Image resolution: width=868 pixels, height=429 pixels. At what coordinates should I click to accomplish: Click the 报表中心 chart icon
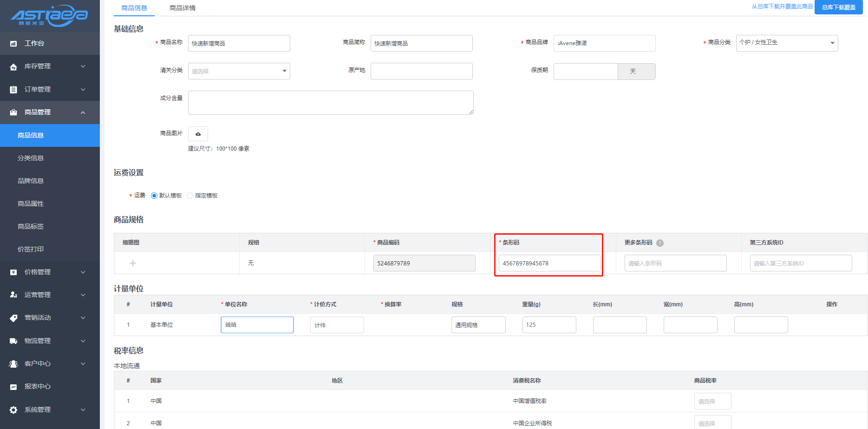[13, 387]
